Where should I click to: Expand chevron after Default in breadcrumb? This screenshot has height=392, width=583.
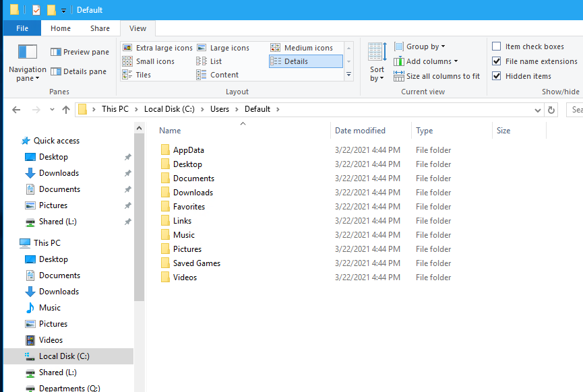pyautogui.click(x=278, y=109)
